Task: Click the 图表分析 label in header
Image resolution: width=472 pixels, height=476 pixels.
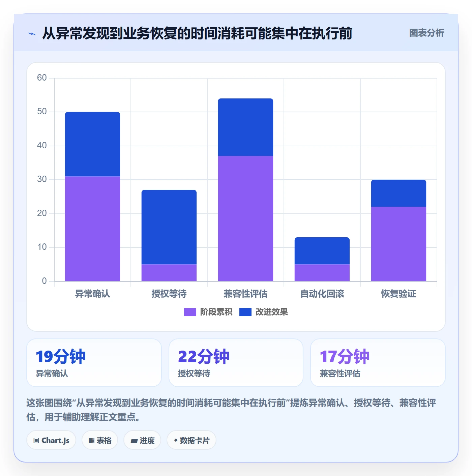Action: point(426,33)
